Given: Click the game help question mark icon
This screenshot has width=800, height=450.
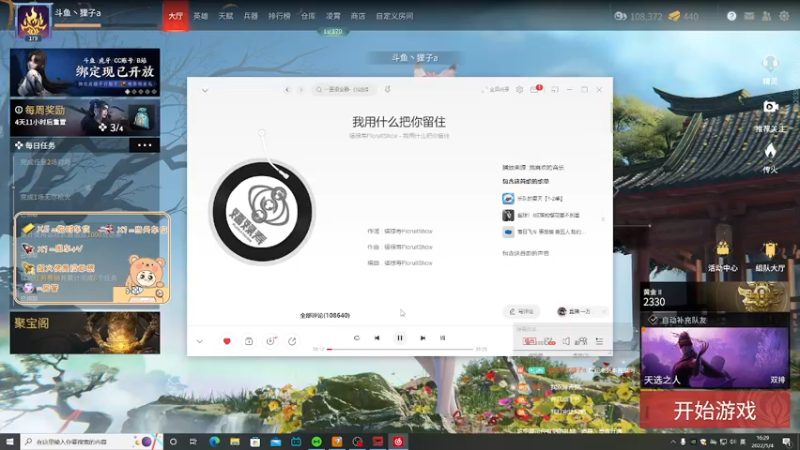Looking at the screenshot, I should 732,16.
